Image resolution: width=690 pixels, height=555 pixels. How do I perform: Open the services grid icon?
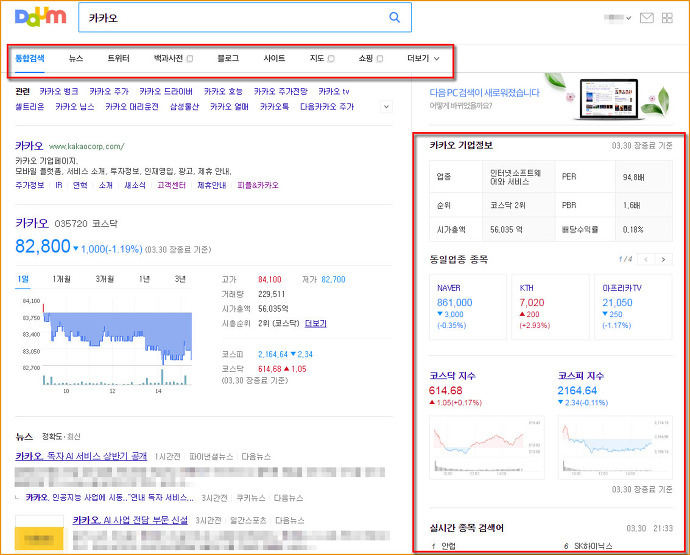click(667, 18)
